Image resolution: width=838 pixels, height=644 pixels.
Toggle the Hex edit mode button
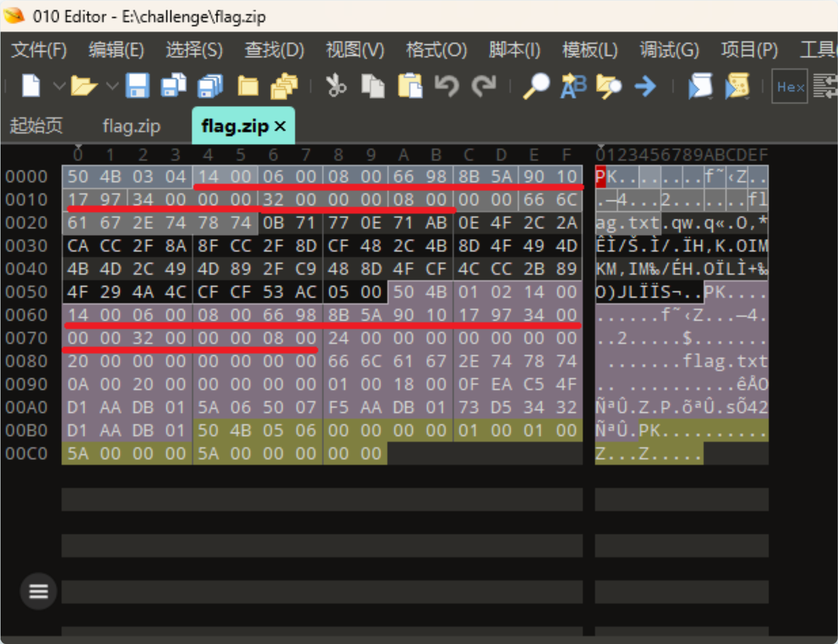pyautogui.click(x=789, y=86)
